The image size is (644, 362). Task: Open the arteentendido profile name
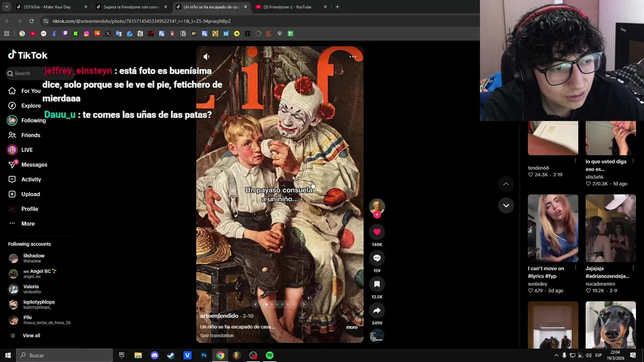(x=219, y=316)
